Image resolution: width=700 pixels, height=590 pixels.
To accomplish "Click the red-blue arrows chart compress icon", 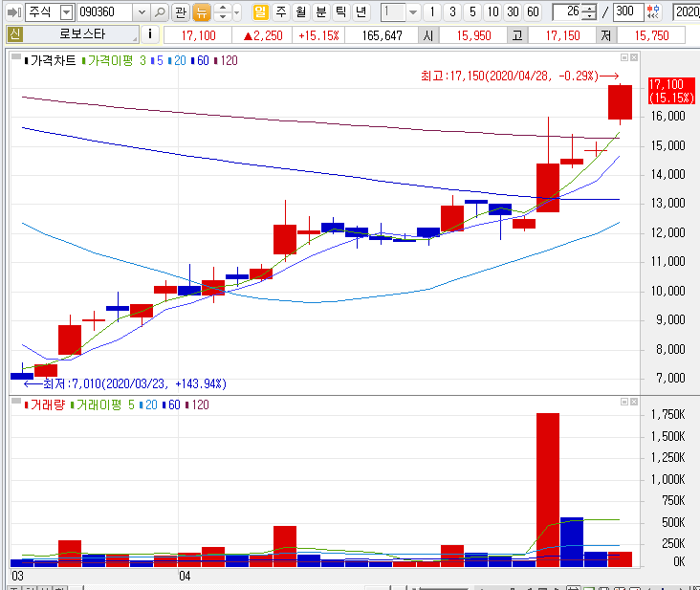I will [653, 12].
